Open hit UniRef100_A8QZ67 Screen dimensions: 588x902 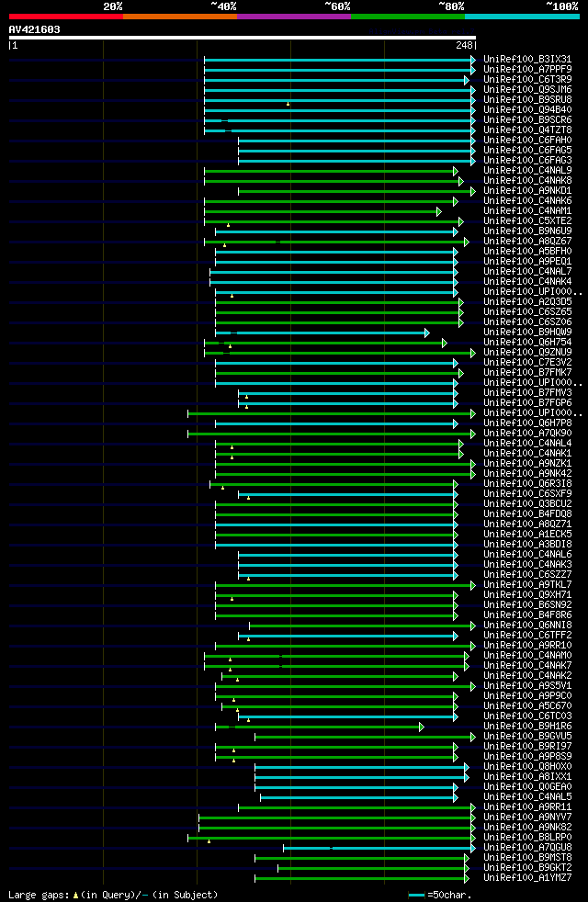pyautogui.click(x=527, y=241)
